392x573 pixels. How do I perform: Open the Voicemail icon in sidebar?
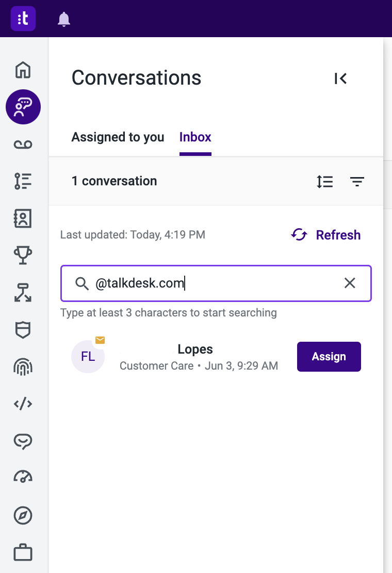[x=23, y=145]
